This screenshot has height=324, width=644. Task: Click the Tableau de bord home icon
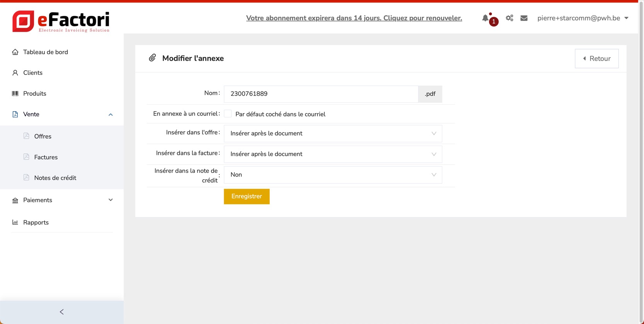(x=15, y=52)
